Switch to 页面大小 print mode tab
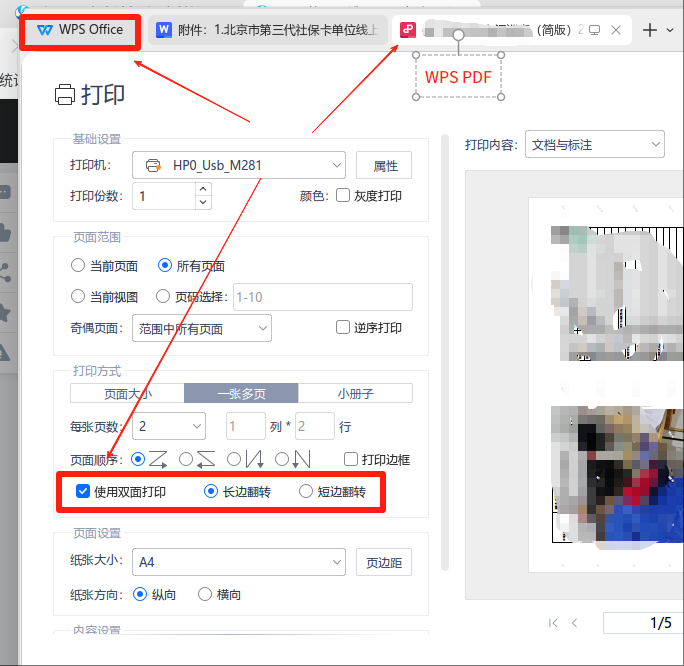The width and height of the screenshot is (684, 666). click(127, 393)
